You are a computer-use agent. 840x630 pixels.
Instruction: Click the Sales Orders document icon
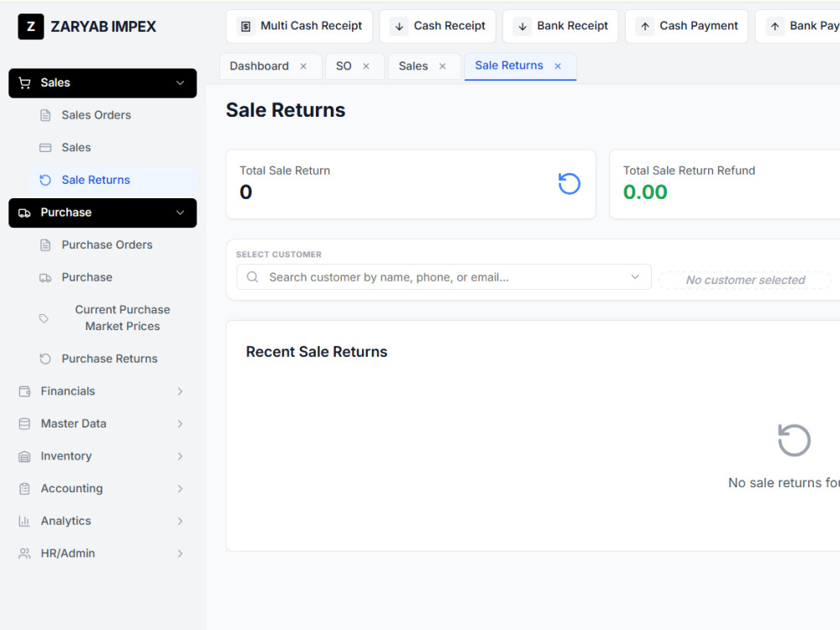45,115
